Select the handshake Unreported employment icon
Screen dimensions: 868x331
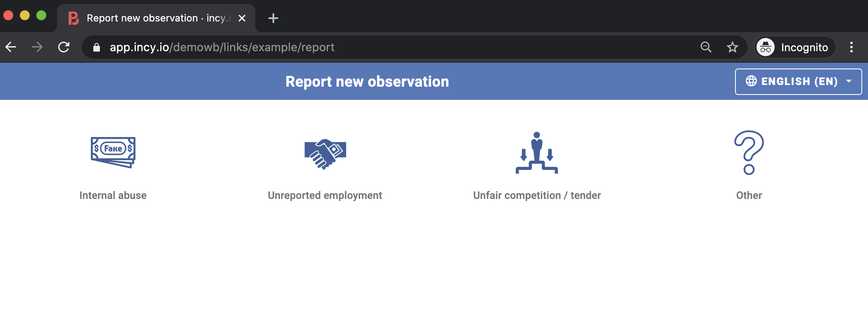[x=325, y=154]
